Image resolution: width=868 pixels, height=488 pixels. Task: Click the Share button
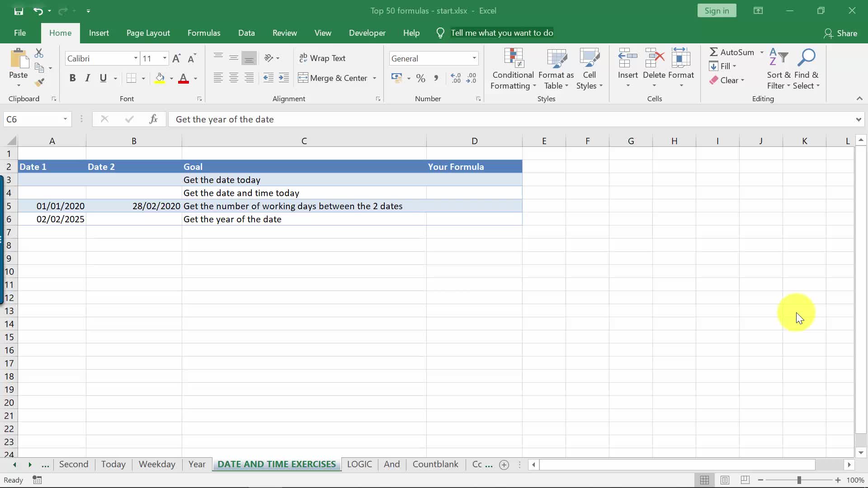click(840, 33)
